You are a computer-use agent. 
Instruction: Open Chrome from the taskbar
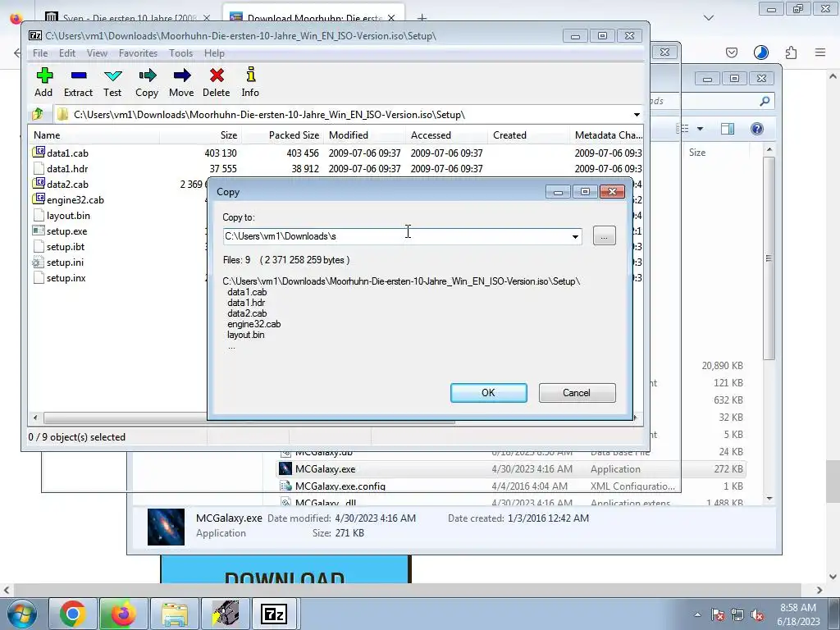point(73,614)
